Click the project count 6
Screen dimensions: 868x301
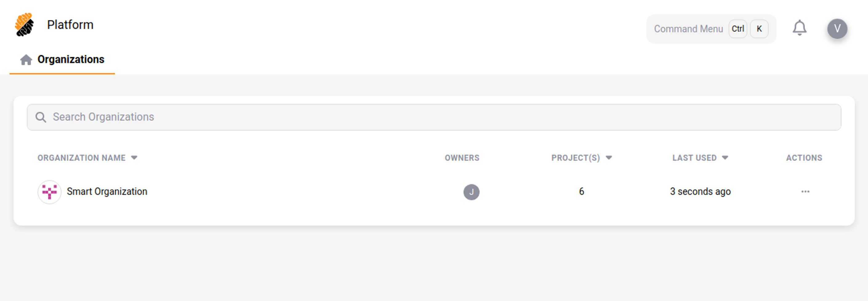tap(581, 192)
